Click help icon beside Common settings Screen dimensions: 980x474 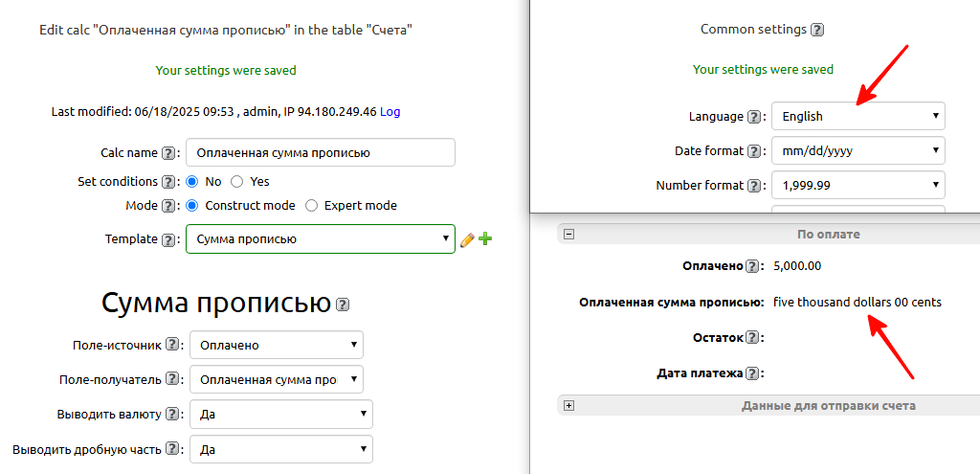816,30
